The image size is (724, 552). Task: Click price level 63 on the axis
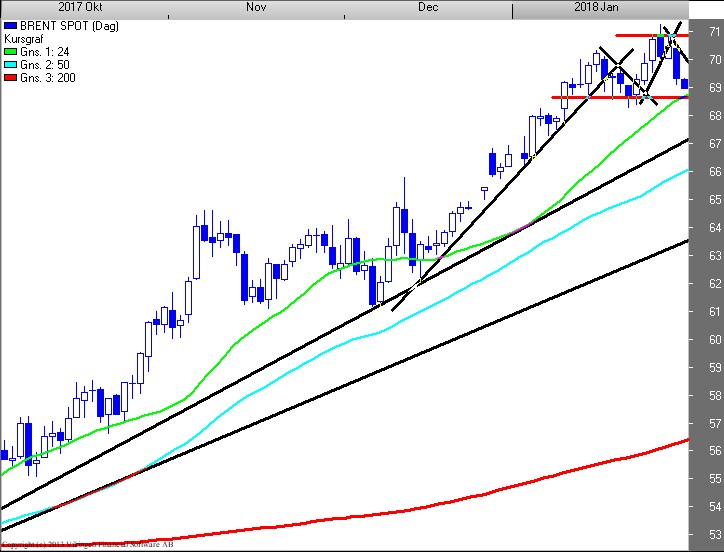pos(715,255)
